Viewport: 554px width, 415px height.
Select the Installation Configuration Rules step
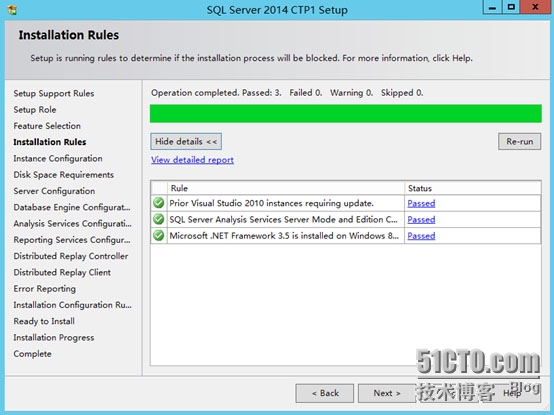(72, 305)
